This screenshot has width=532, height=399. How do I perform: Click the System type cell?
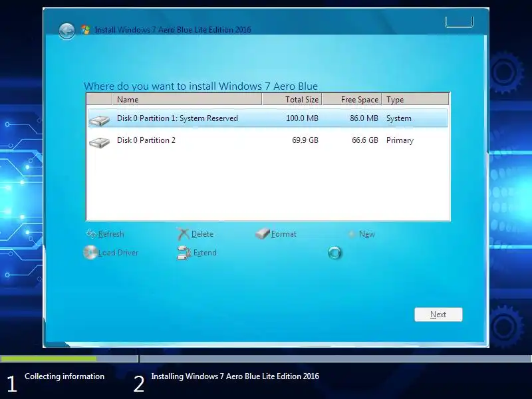pyautogui.click(x=398, y=118)
